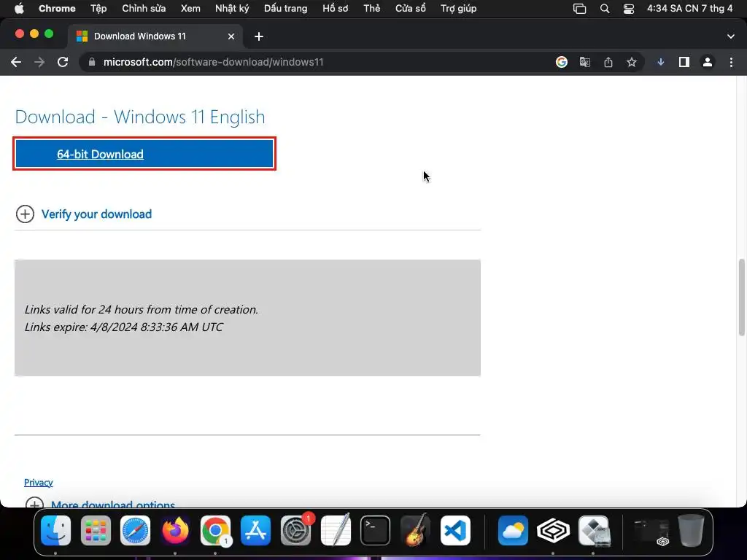Open Control Center in menu bar
The height and width of the screenshot is (560, 747).
click(x=629, y=8)
